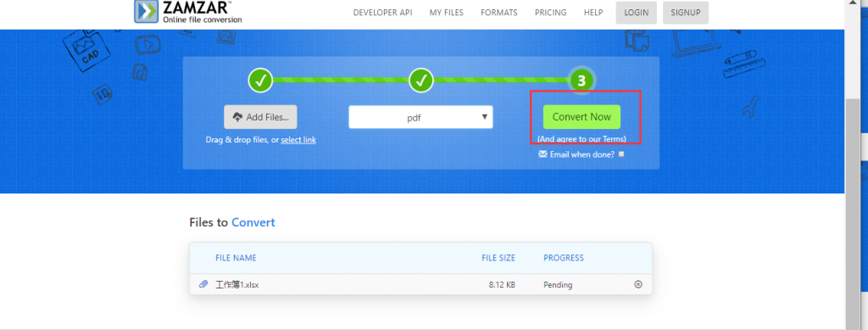868x330 pixels.
Task: Click the Convert Now button
Action: point(581,117)
